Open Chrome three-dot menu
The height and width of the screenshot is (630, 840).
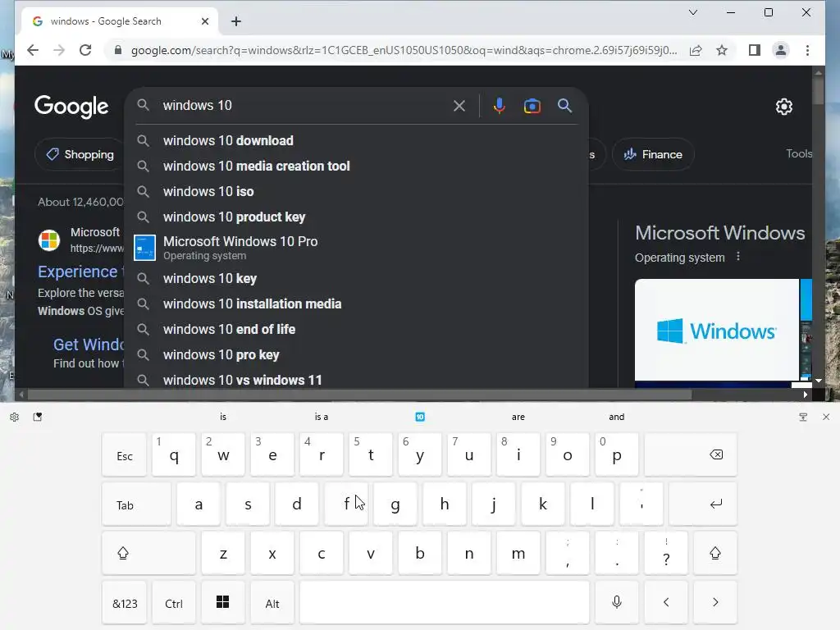coord(807,50)
